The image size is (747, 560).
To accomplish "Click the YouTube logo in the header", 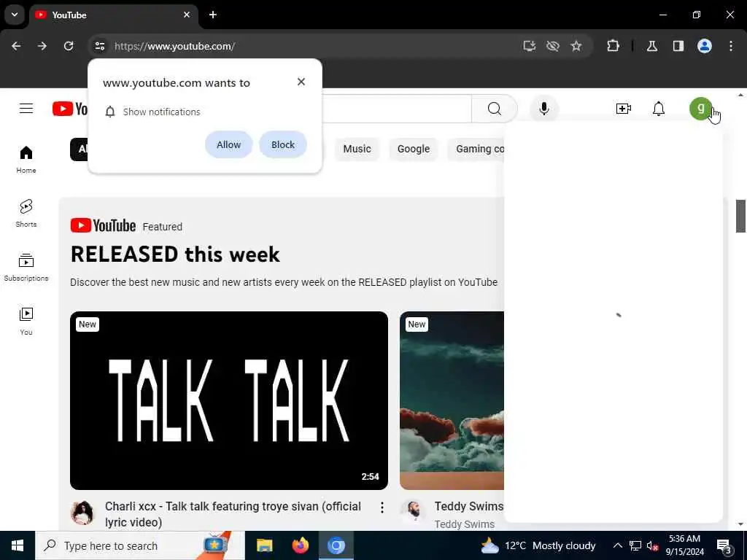I will coord(70,109).
